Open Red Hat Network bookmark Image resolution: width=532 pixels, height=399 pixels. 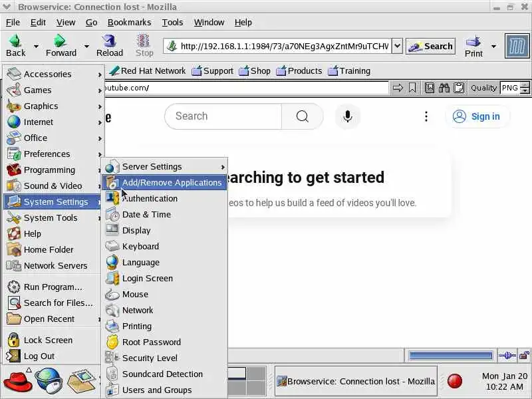[x=147, y=71]
